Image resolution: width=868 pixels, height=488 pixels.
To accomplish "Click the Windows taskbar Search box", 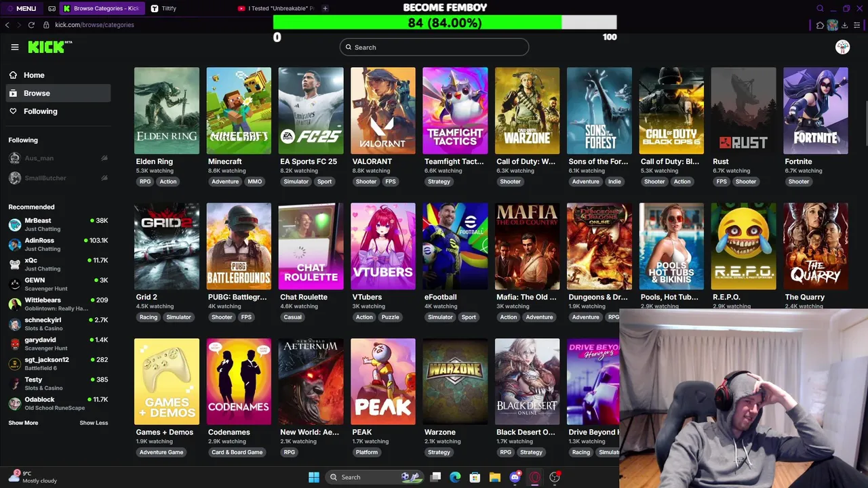I will pos(375,477).
